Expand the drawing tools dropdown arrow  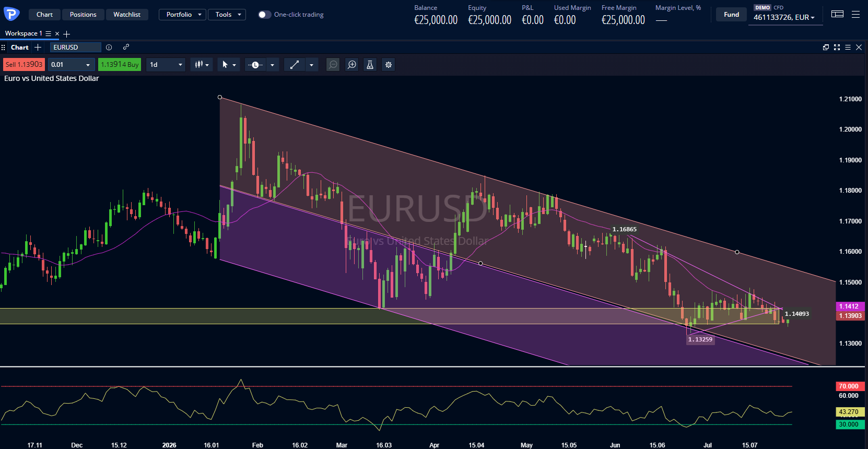[x=311, y=65]
